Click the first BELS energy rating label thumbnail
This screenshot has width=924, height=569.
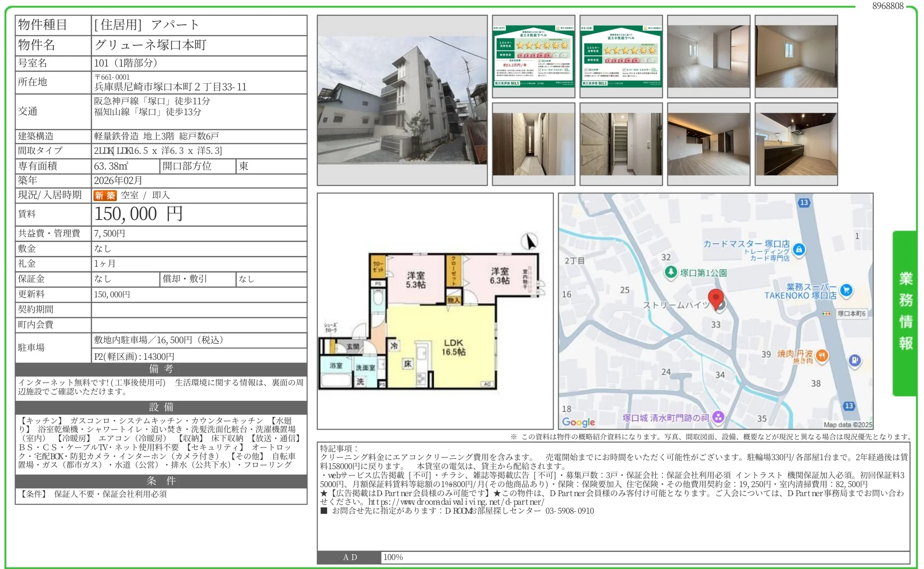pyautogui.click(x=533, y=57)
